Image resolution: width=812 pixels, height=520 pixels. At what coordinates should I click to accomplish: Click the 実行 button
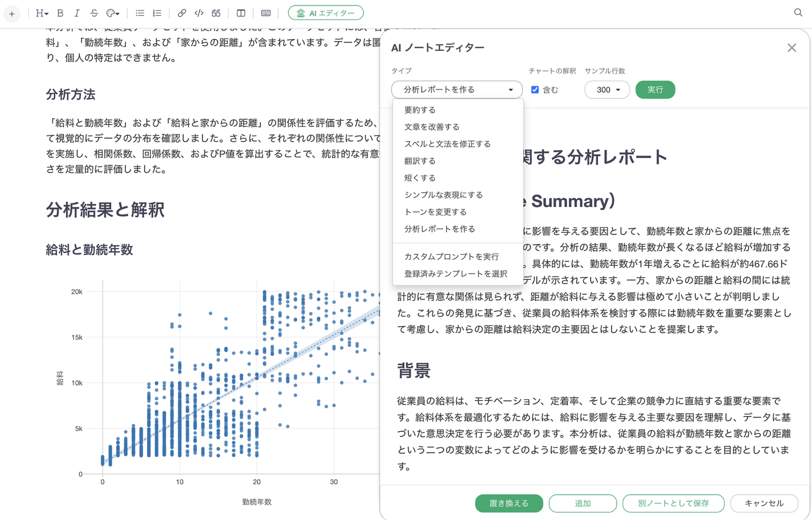click(655, 90)
